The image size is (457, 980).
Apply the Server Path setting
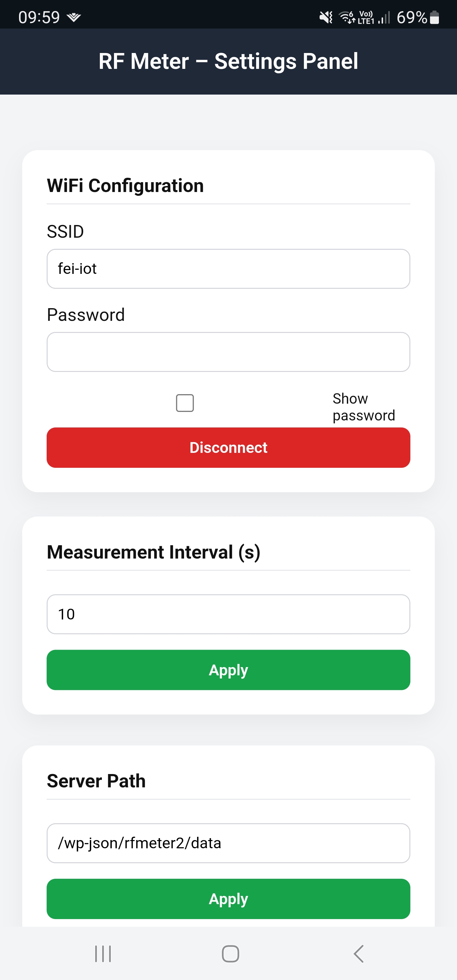tap(228, 898)
